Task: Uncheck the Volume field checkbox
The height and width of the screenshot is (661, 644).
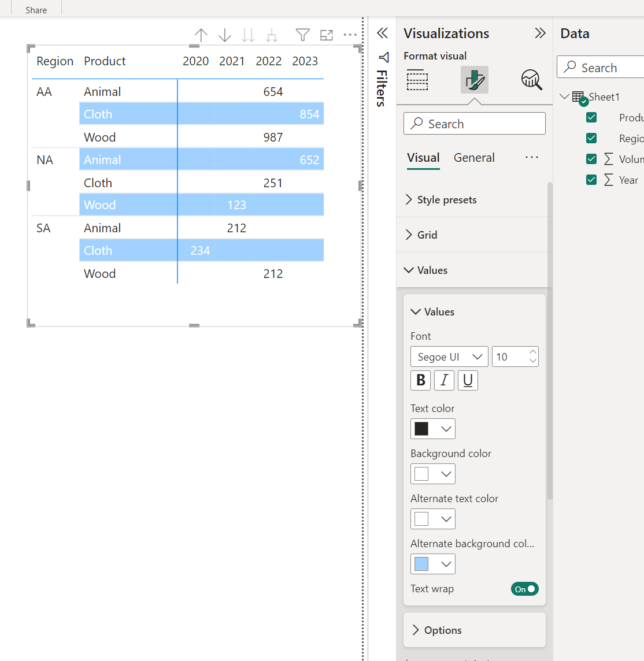Action: click(x=591, y=159)
